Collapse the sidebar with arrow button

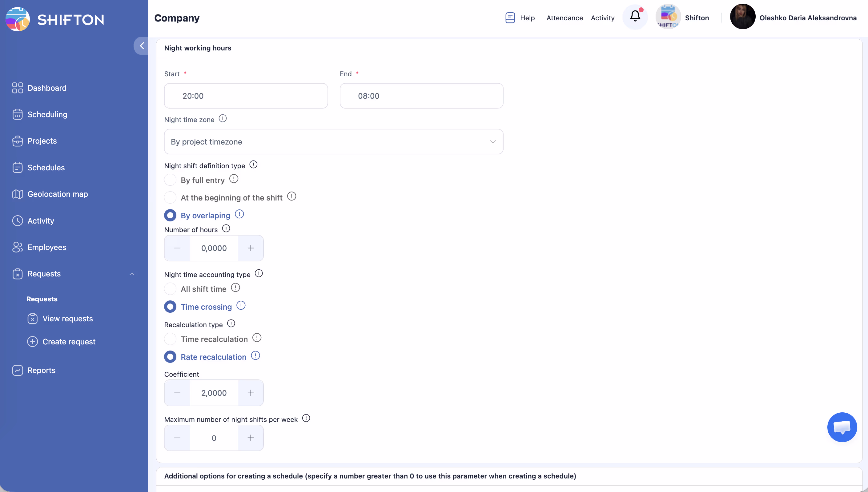[x=142, y=46]
